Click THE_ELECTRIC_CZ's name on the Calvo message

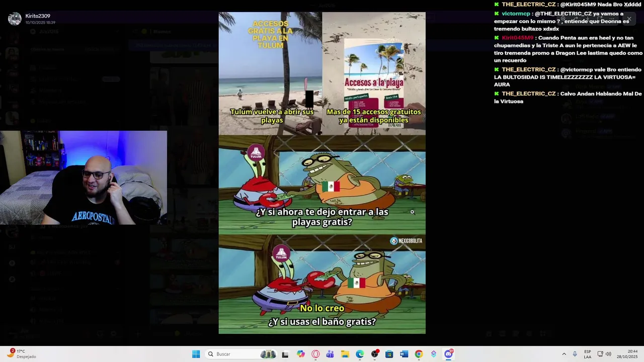[528, 94]
